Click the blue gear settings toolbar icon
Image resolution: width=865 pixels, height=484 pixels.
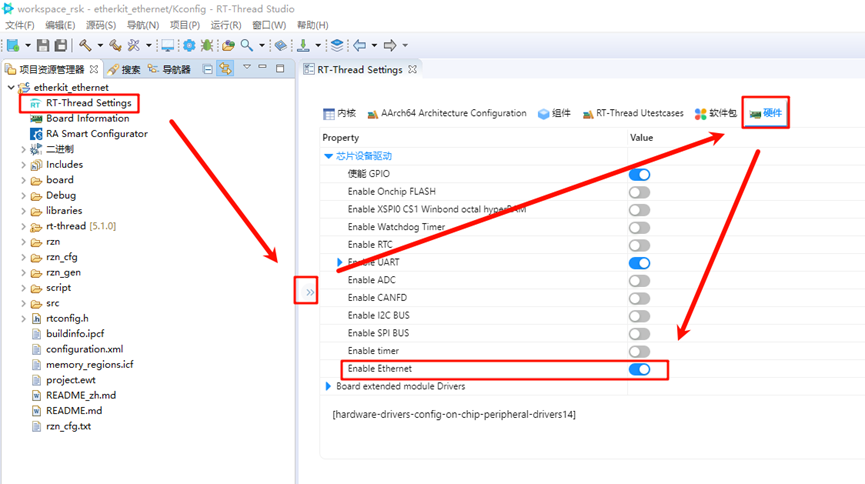(x=188, y=45)
